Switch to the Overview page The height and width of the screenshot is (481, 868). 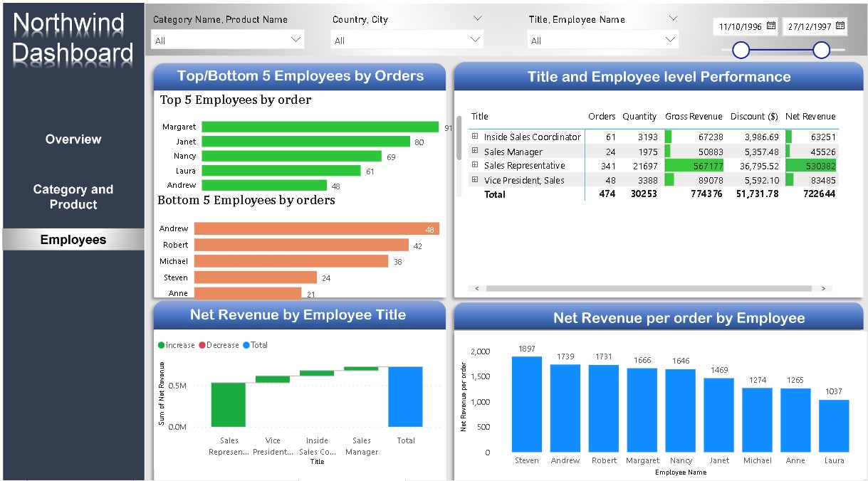click(x=73, y=139)
